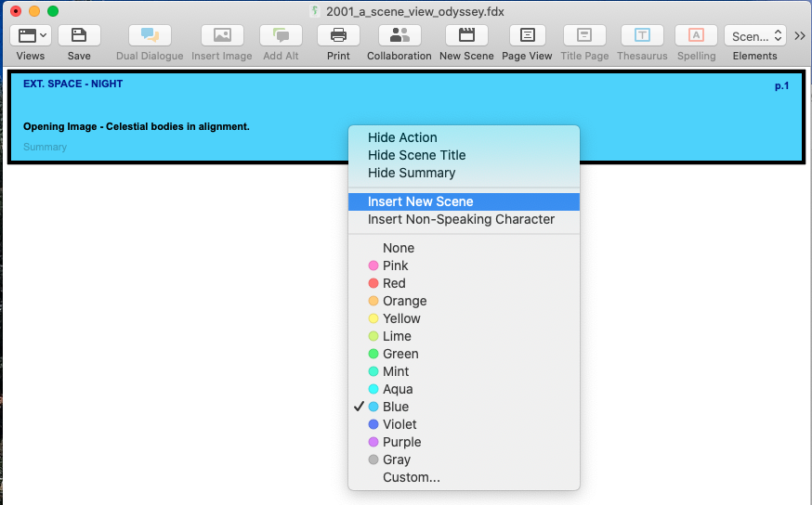
Task: Toggle Hide Summary option
Action: pyautogui.click(x=412, y=173)
